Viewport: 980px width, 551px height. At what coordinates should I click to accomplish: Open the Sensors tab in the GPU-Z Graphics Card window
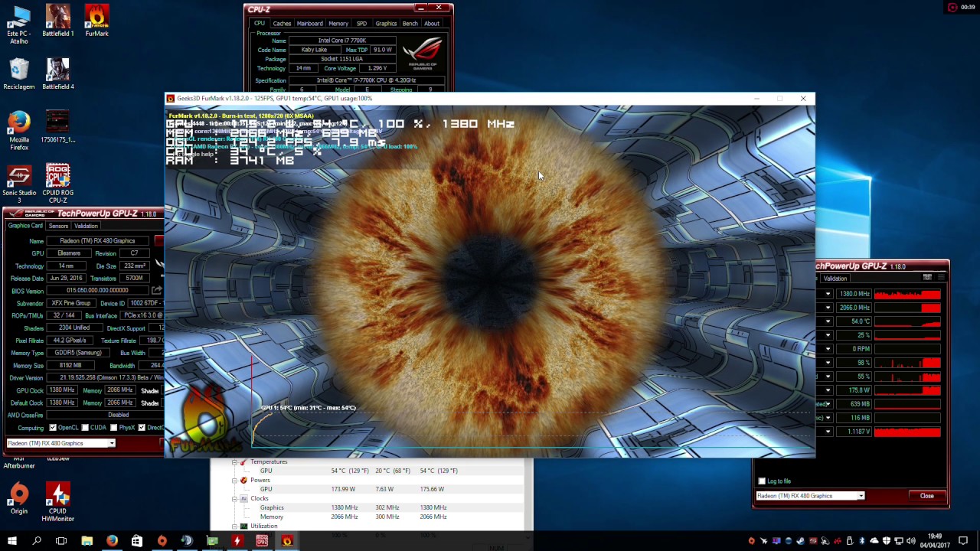coord(58,226)
